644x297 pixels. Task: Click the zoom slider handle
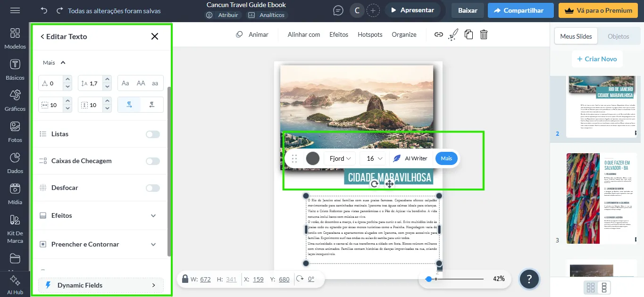[x=428, y=279]
